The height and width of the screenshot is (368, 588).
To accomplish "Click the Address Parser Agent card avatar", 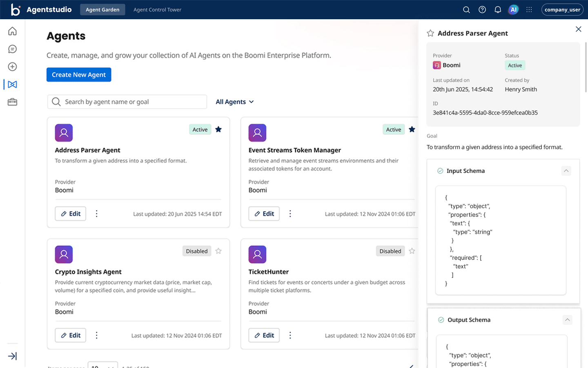I will coord(64,133).
